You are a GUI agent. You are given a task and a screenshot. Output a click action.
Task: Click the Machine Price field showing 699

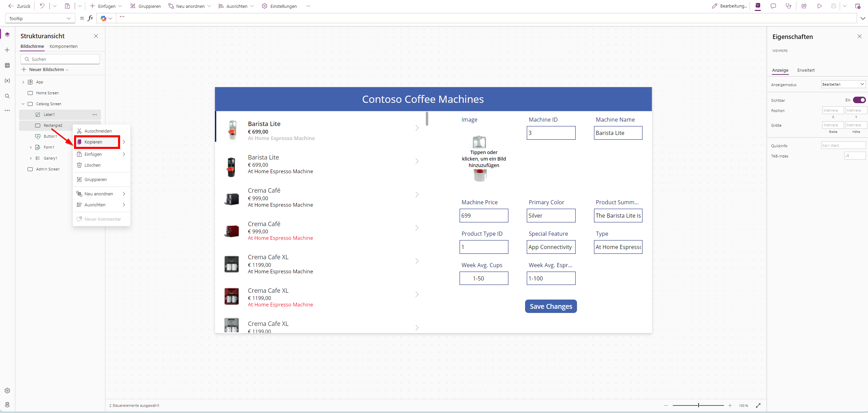484,216
